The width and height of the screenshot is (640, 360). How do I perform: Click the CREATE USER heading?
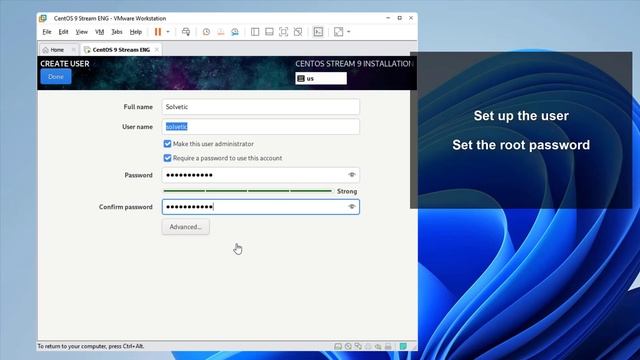coord(65,64)
